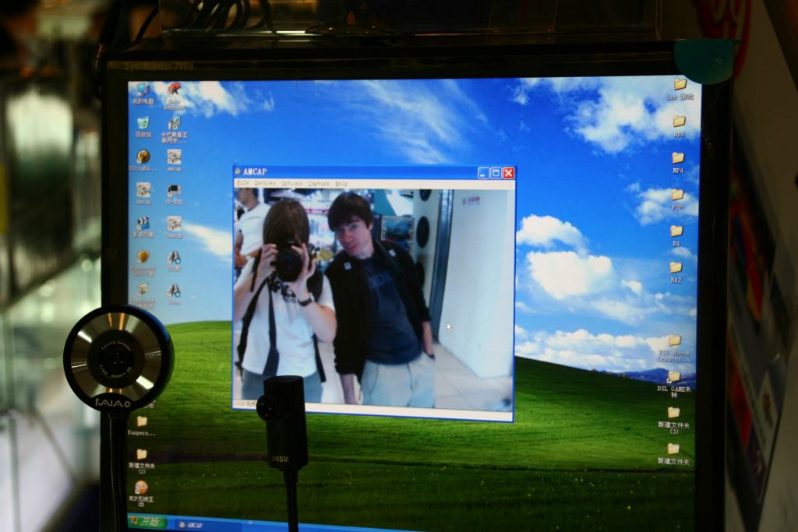
Task: Open the Devices menu in AMCAP
Action: [265, 183]
